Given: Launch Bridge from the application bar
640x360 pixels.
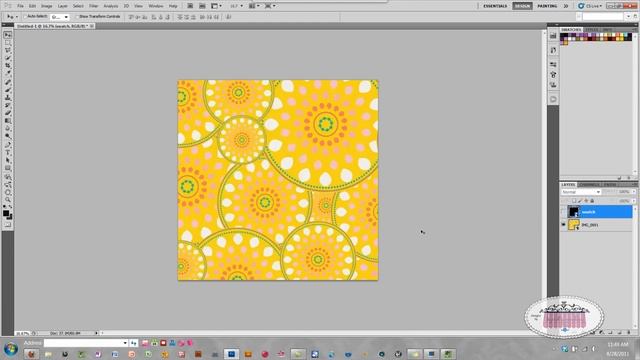Looking at the screenshot, I should [190, 6].
